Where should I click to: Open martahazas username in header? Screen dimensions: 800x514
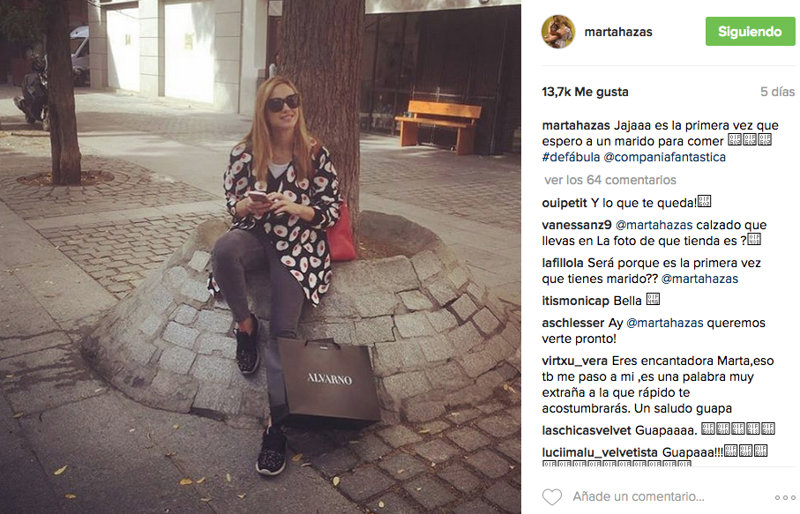(618, 32)
